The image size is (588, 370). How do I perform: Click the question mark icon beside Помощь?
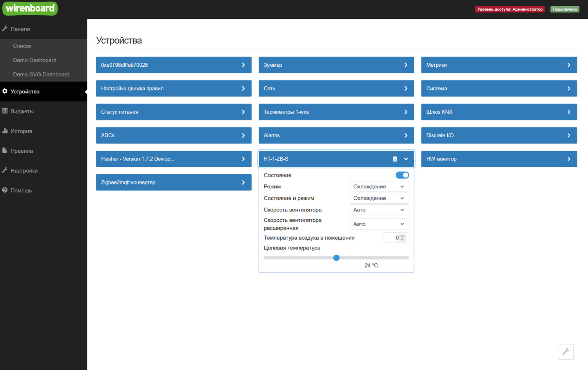coord(5,190)
